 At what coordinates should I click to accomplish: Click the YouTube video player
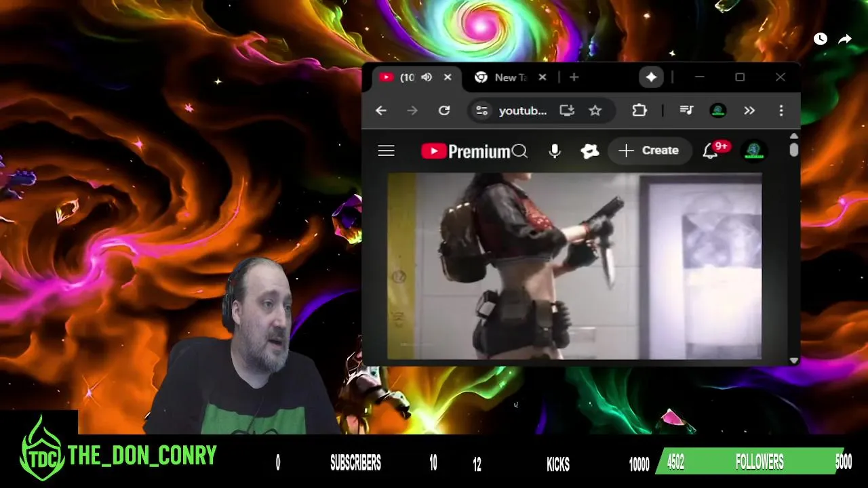pyautogui.click(x=574, y=266)
